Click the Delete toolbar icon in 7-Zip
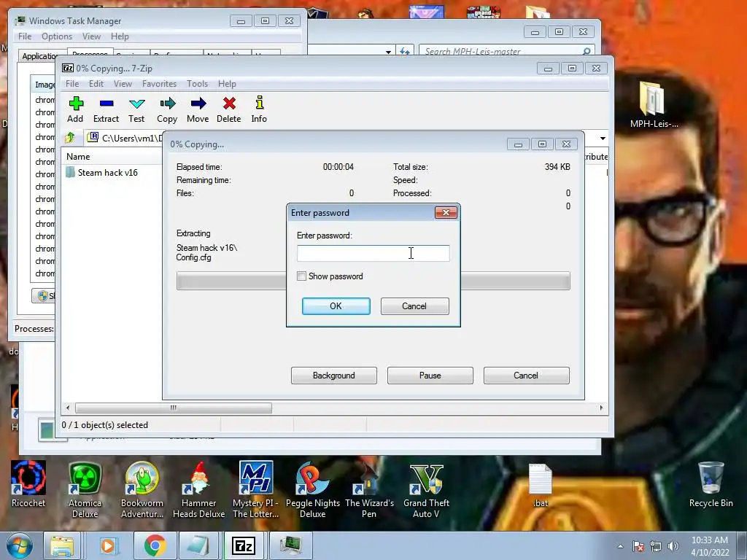Image resolution: width=747 pixels, height=560 pixels. (228, 109)
